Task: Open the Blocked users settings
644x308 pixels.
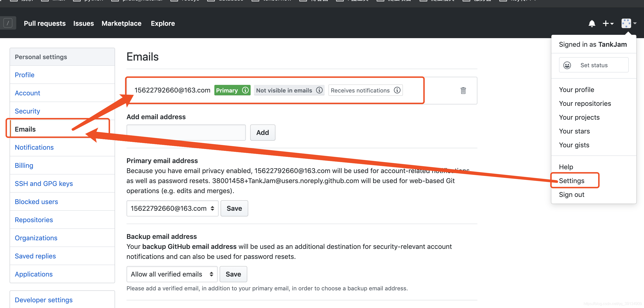Action: (x=62, y=202)
